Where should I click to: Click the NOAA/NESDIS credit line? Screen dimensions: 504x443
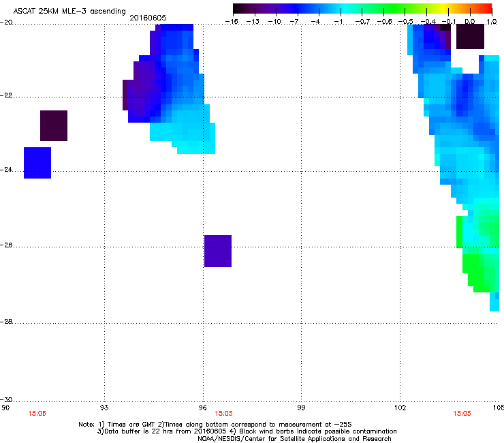click(x=294, y=439)
